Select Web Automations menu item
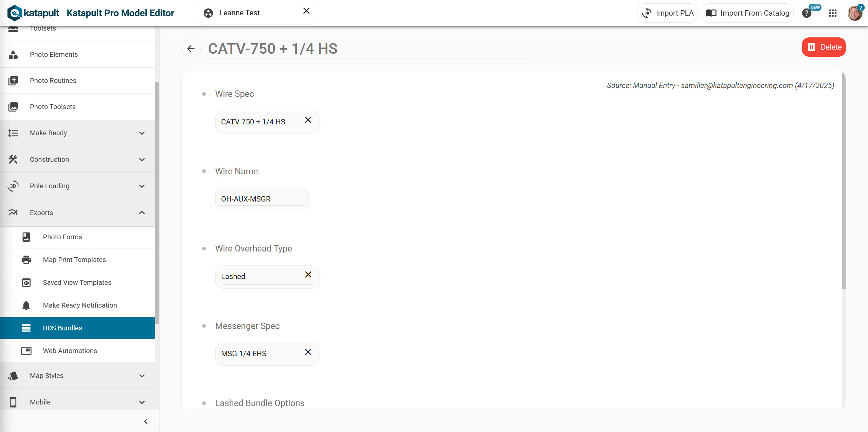Viewport: 868px width, 432px height. click(x=70, y=351)
